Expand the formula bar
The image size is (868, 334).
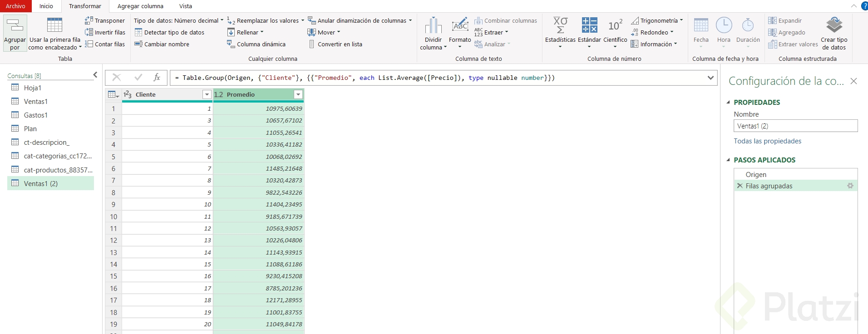click(710, 78)
